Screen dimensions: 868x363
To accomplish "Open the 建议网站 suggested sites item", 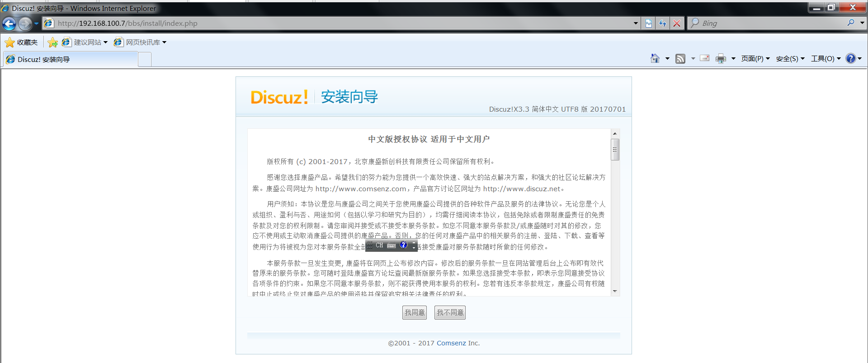I will [85, 42].
